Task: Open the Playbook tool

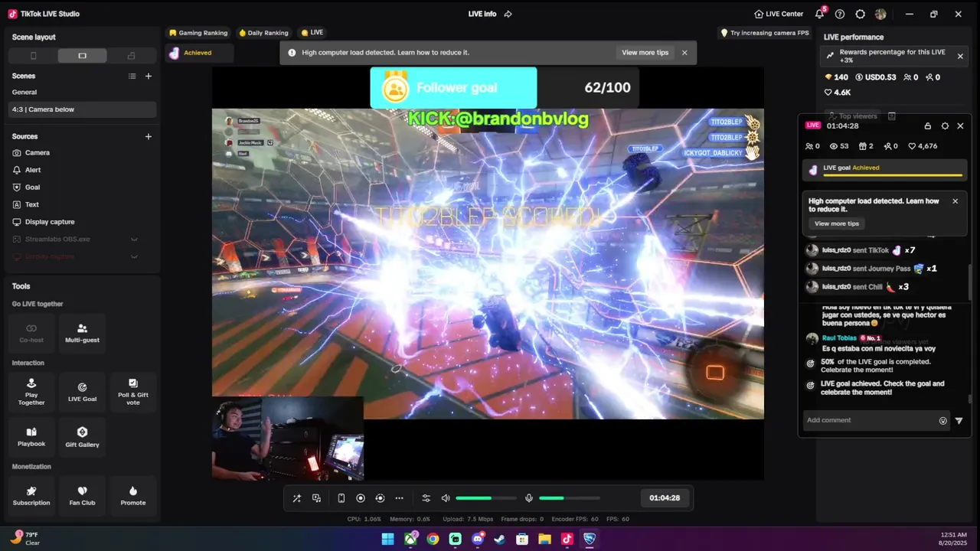Action: pyautogui.click(x=31, y=437)
